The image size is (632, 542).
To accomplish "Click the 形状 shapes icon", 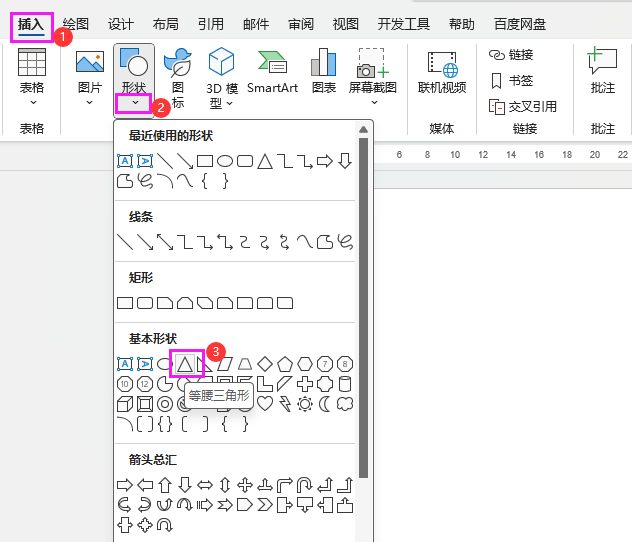I will coord(134,62).
